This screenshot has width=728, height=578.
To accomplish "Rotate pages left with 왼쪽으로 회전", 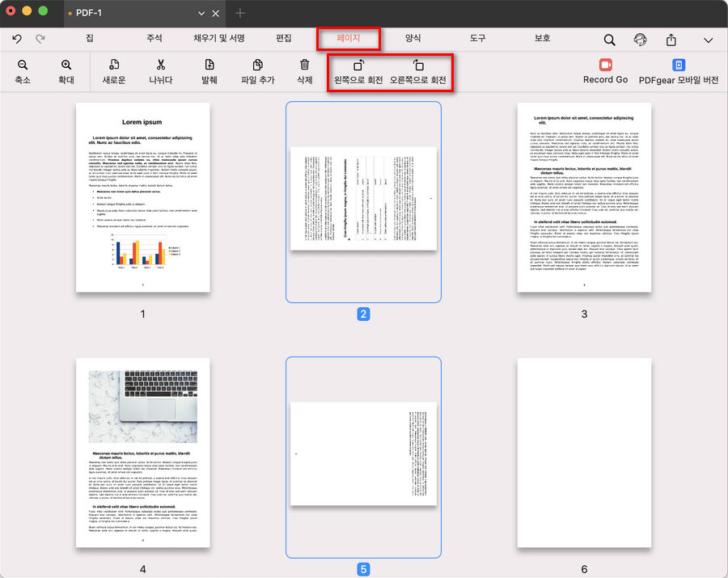I will [x=358, y=65].
